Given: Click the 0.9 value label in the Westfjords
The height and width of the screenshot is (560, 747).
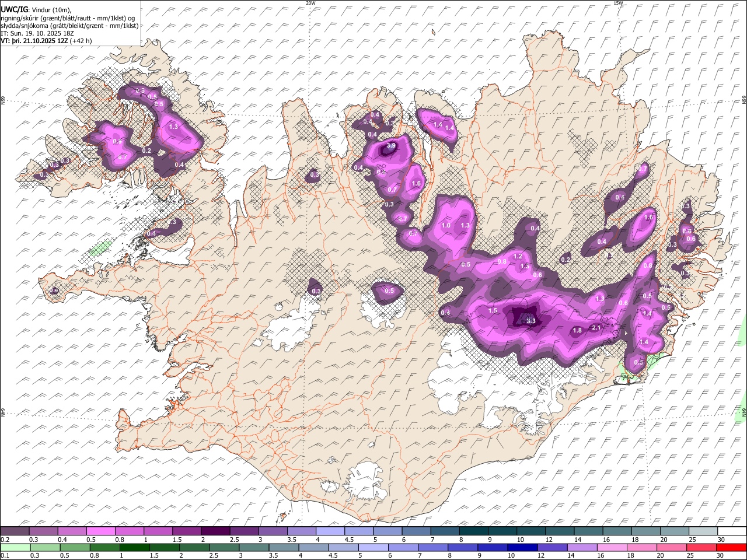Looking at the screenshot, I should pyautogui.click(x=117, y=142).
